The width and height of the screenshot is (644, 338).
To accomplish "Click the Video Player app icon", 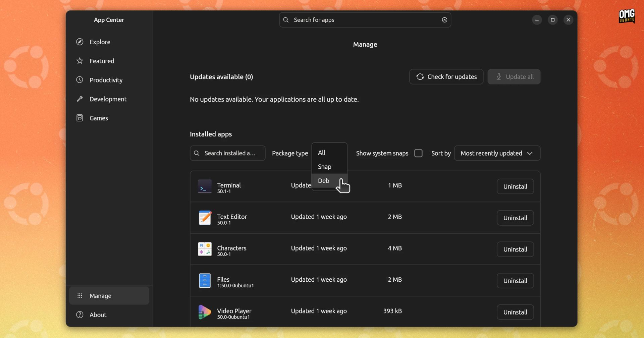I will coord(205,312).
